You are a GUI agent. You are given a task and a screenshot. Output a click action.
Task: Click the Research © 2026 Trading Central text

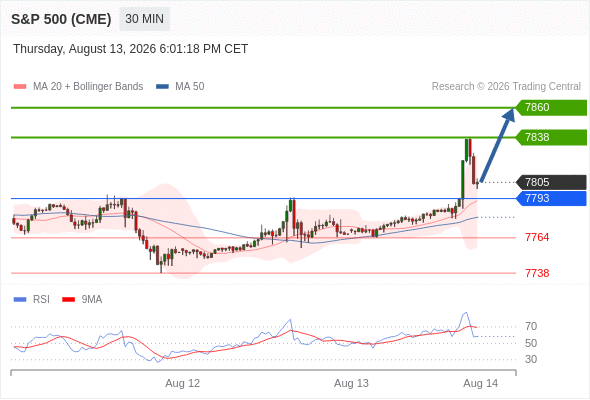506,87
